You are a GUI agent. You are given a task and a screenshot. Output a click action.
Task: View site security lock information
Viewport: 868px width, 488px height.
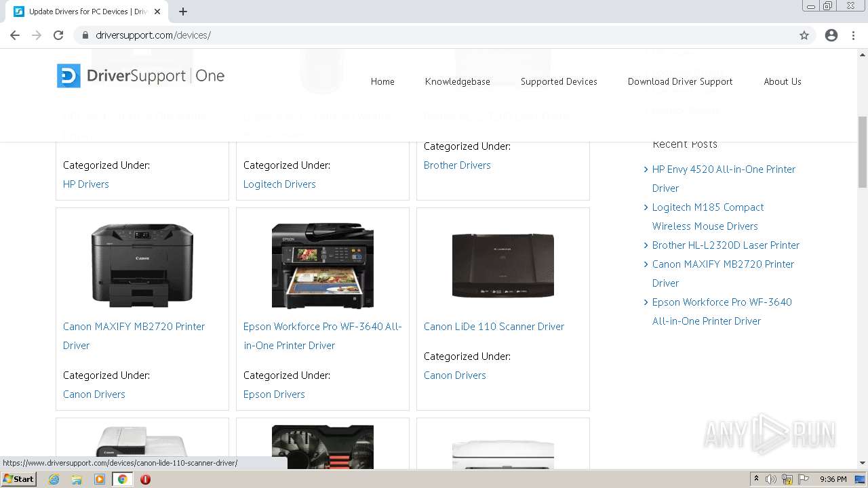click(85, 35)
